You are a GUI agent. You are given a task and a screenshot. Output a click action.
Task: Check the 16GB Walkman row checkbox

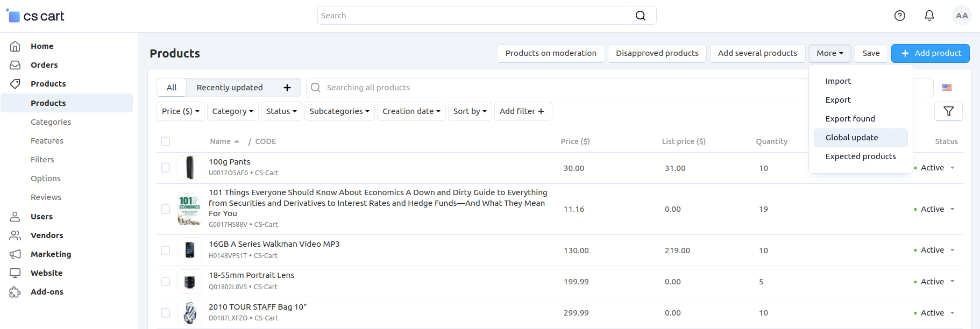coord(166,250)
